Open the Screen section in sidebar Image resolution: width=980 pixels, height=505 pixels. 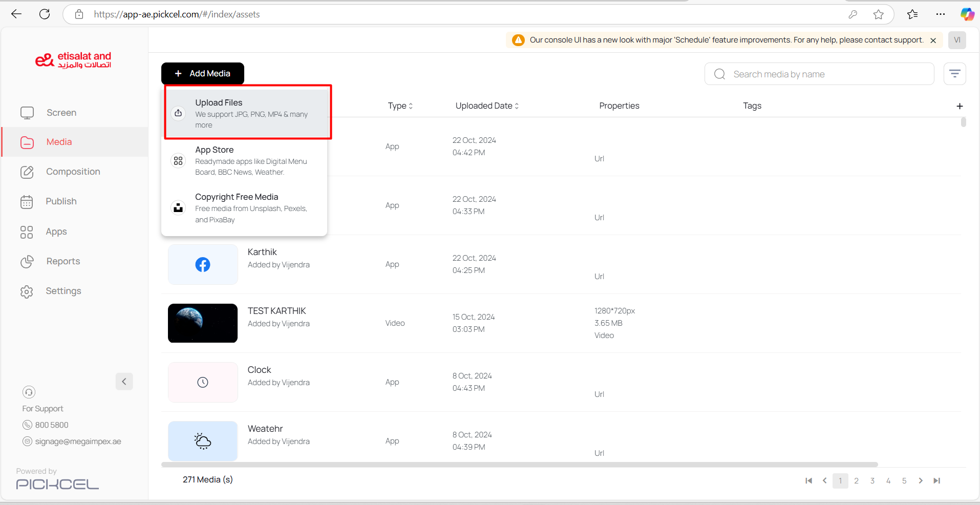pyautogui.click(x=61, y=113)
